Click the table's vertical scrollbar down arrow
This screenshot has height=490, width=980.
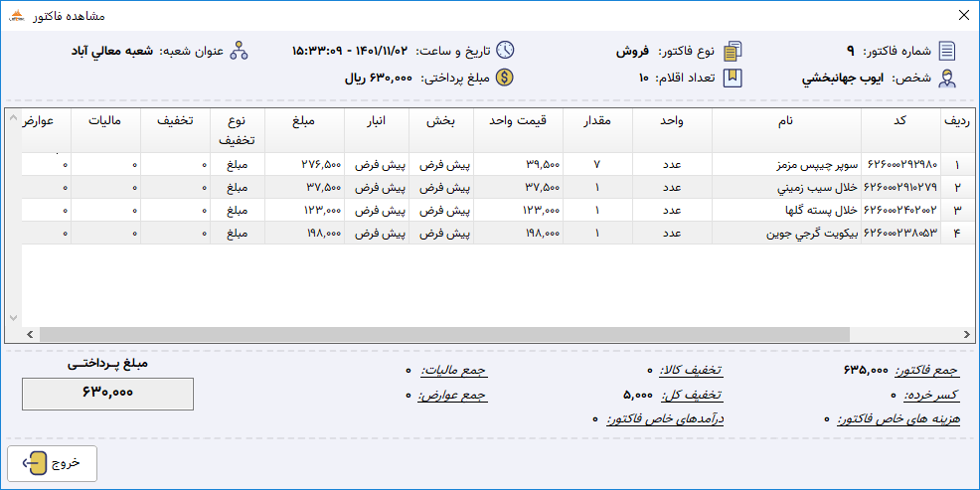pos(14,317)
